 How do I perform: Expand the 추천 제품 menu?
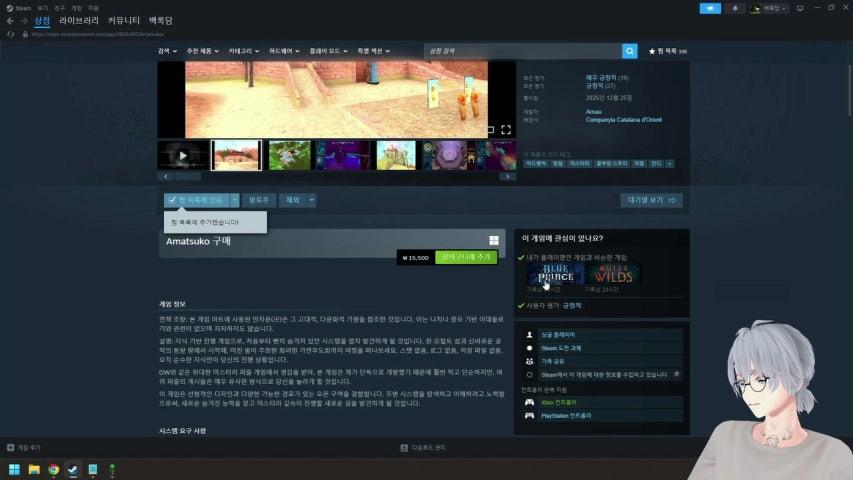tap(202, 51)
